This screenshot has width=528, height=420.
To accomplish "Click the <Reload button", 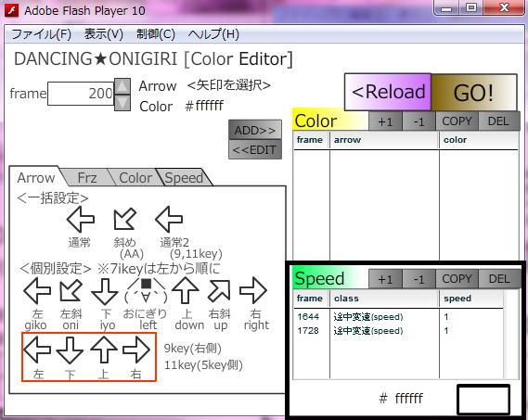I will click(388, 92).
